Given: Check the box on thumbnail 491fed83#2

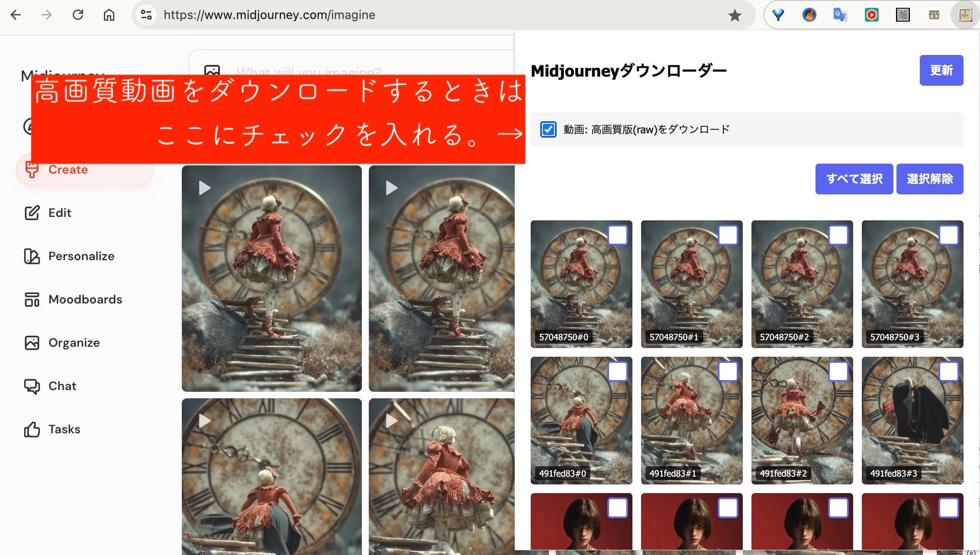Looking at the screenshot, I should [838, 372].
